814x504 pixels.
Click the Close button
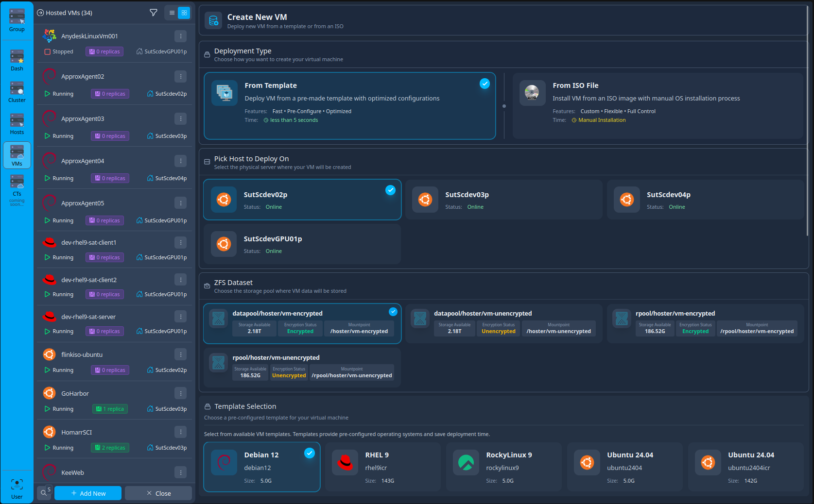[158, 493]
